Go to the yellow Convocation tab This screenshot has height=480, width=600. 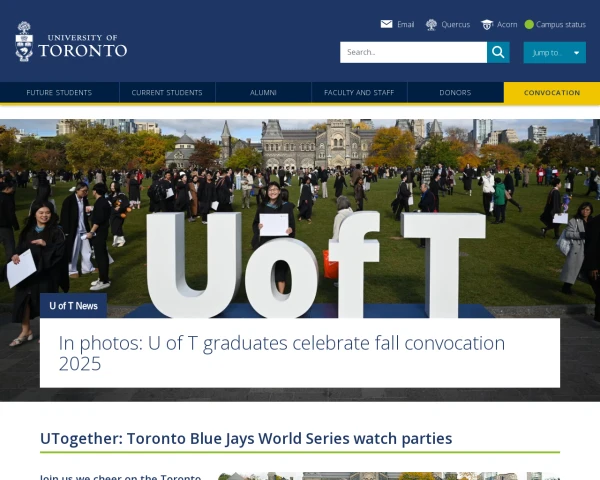coord(552,93)
